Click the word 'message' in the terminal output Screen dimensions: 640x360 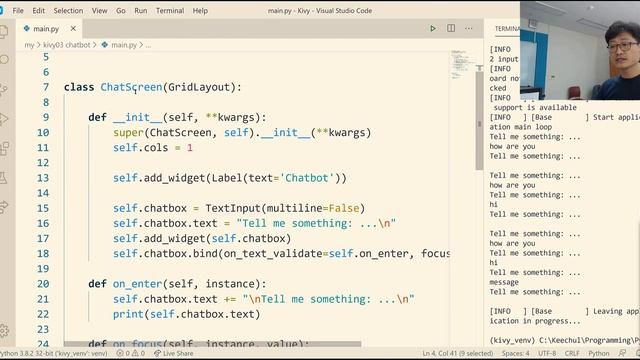pyautogui.click(x=504, y=282)
